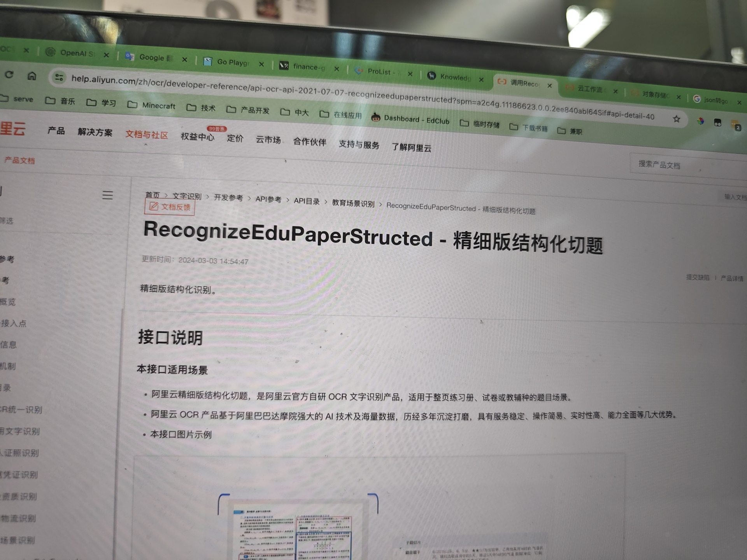747x560 pixels.
Task: Bookmark this page with the star icon
Action: coord(677,119)
